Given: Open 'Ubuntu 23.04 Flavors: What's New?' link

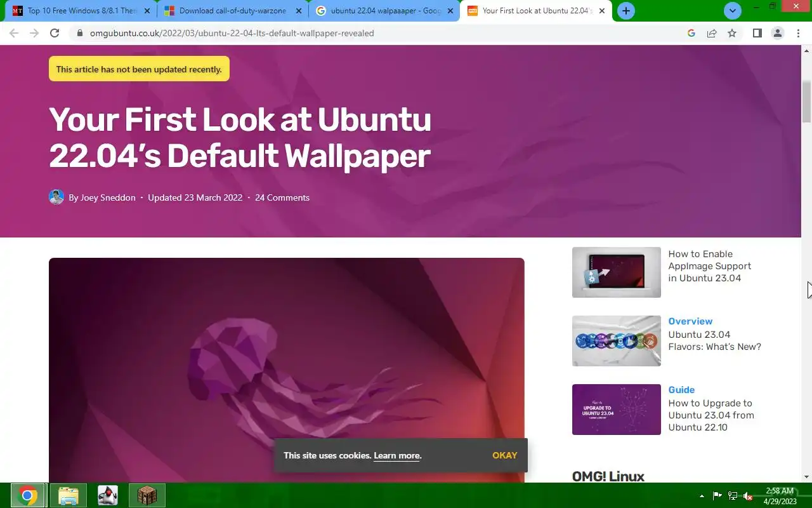Looking at the screenshot, I should tap(714, 340).
